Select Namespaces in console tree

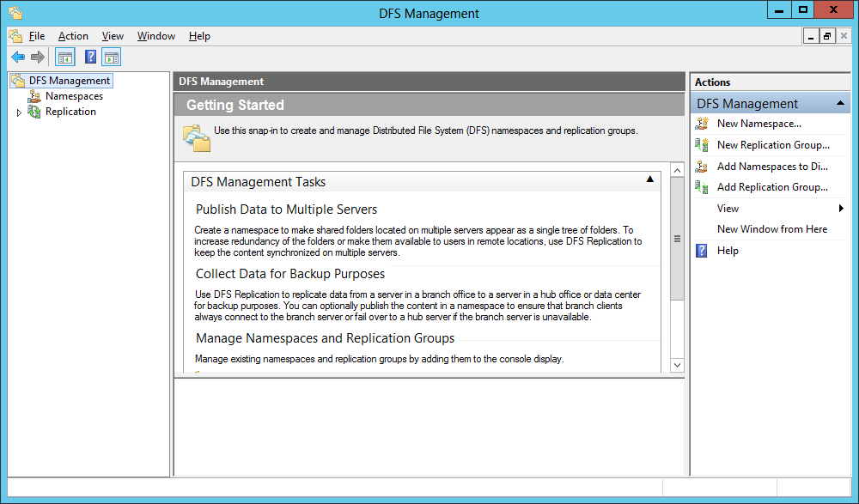74,96
